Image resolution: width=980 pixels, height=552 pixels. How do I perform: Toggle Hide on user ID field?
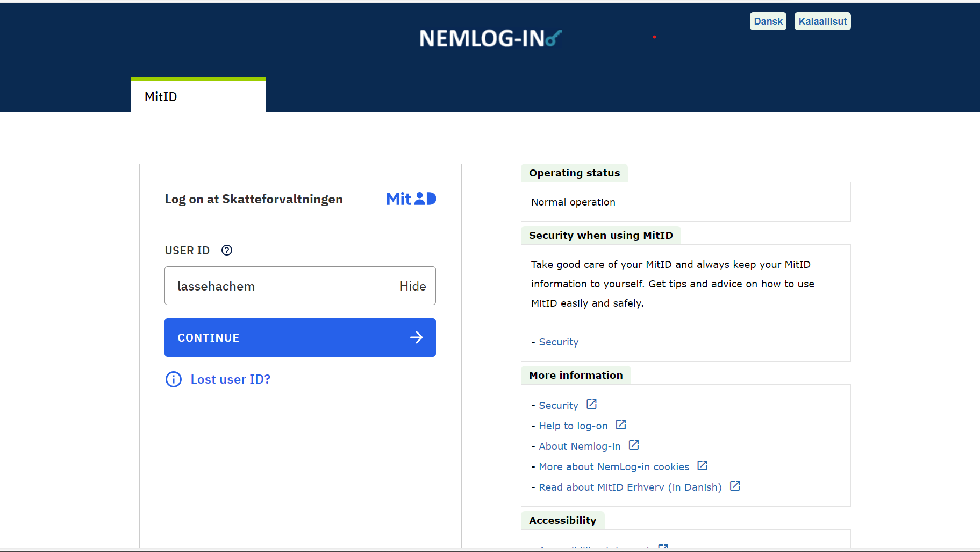click(x=413, y=286)
